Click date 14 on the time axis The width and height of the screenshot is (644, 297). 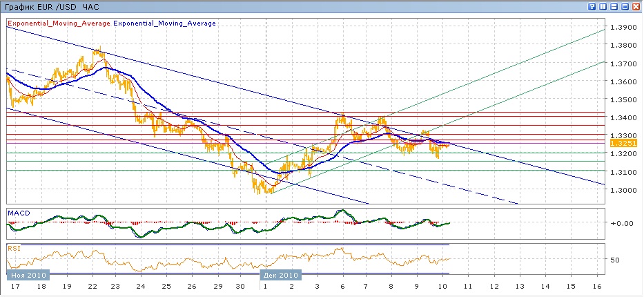pyautogui.click(x=545, y=286)
